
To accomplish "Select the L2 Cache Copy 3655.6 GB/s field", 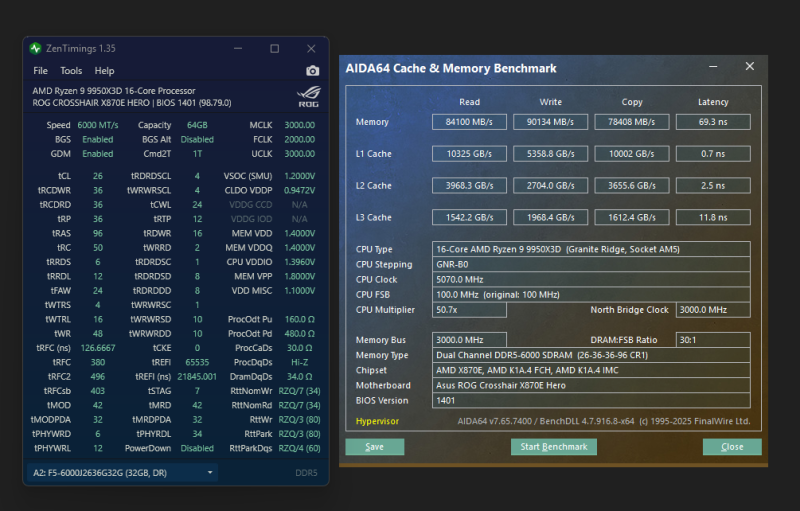I will tap(632, 186).
